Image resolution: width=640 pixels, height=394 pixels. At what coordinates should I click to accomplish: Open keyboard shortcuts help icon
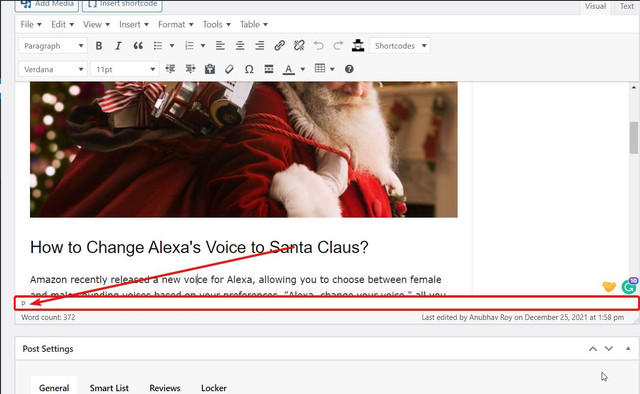(349, 69)
